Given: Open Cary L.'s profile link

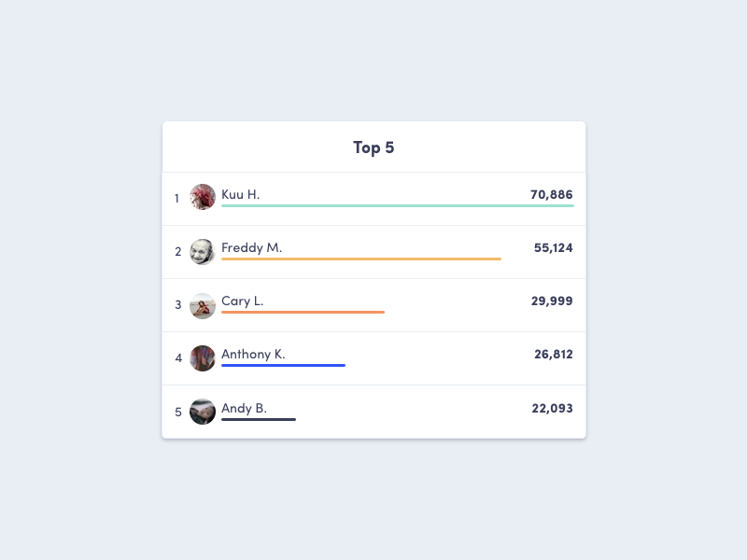Looking at the screenshot, I should [x=241, y=301].
